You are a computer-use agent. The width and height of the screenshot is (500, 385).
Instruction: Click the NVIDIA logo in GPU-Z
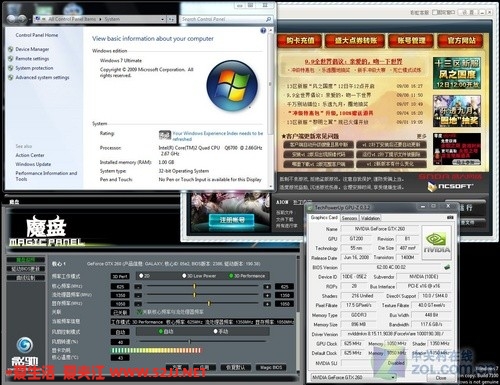(x=436, y=242)
